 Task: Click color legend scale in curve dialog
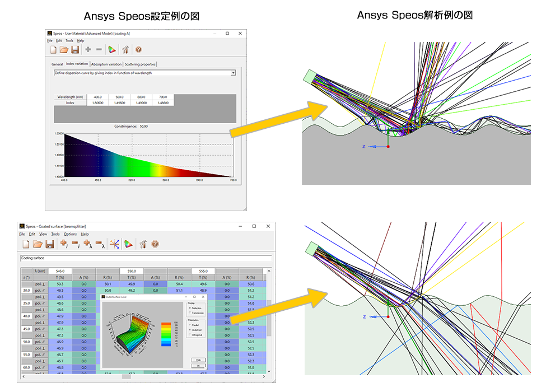[166, 334]
